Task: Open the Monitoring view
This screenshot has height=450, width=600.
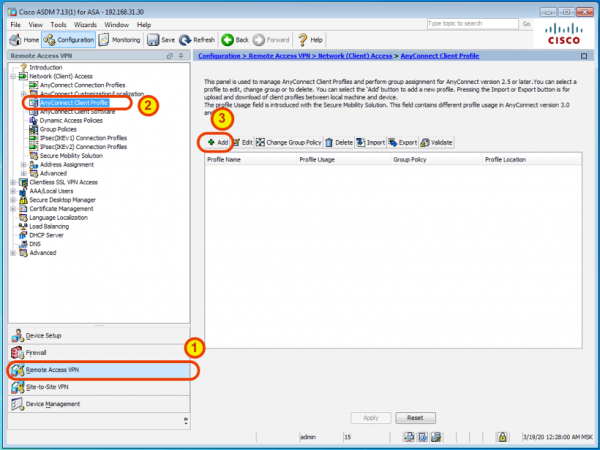Action: [x=120, y=40]
